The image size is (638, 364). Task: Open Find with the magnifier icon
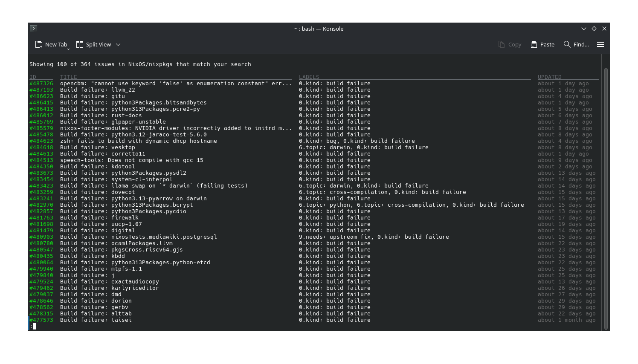[x=567, y=44]
